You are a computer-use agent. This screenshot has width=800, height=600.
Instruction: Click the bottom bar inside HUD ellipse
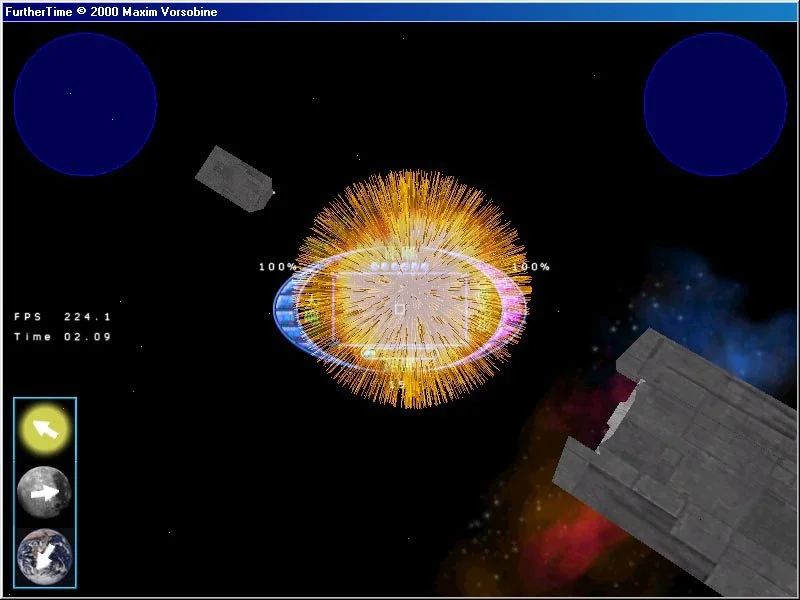click(400, 352)
